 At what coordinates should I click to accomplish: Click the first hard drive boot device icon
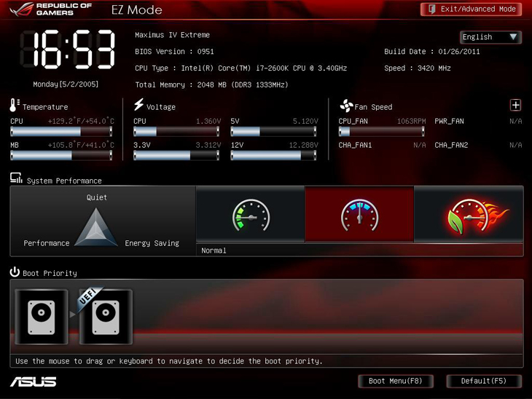coord(41,317)
